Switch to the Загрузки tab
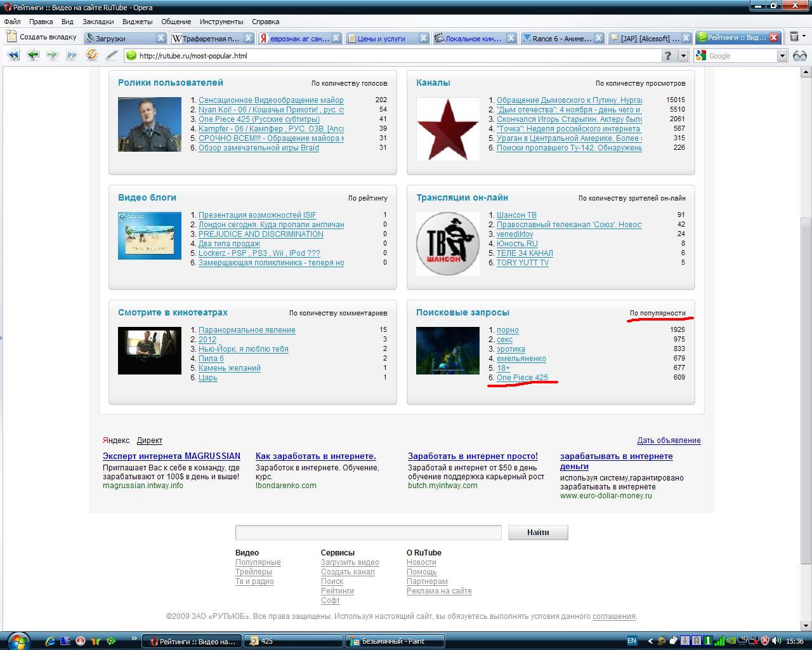 [121, 38]
